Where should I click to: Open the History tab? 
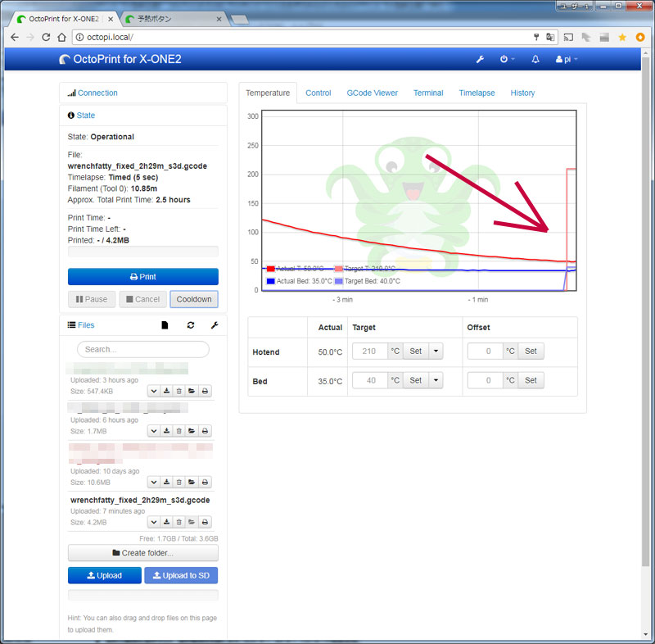pyautogui.click(x=522, y=93)
